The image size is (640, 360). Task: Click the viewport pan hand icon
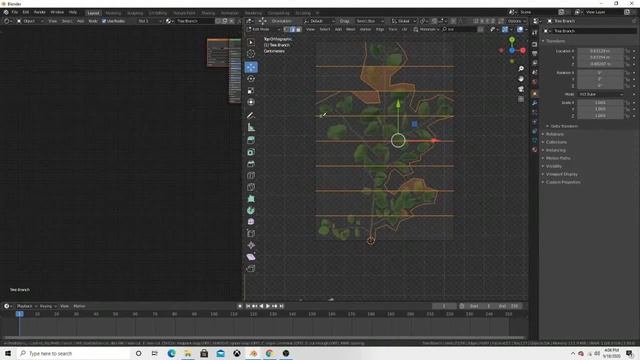521,79
